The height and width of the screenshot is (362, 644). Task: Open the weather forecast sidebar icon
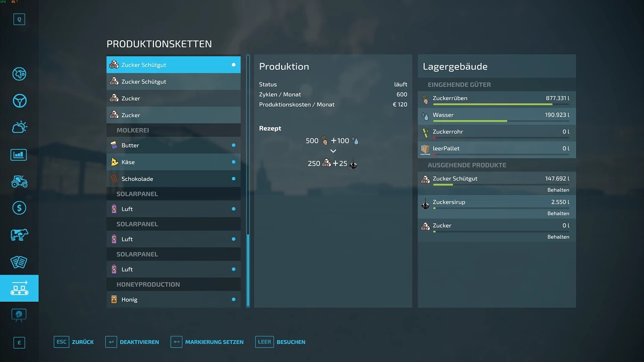(19, 127)
